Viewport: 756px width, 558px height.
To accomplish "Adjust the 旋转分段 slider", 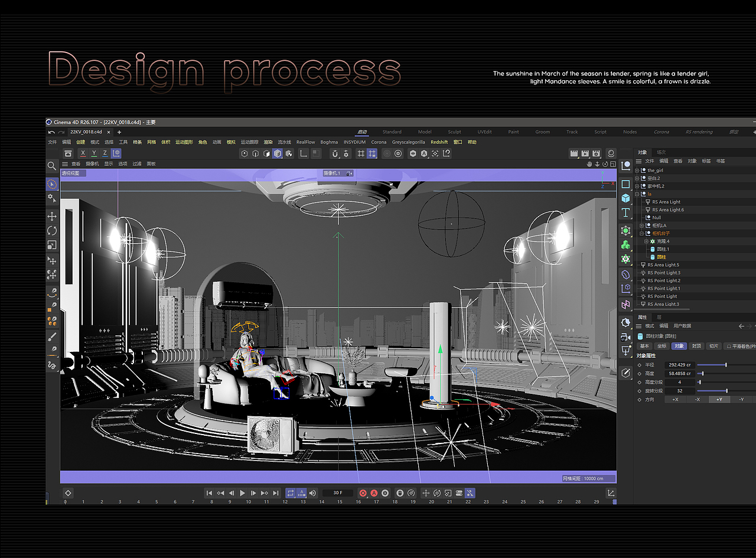I will click(x=726, y=391).
